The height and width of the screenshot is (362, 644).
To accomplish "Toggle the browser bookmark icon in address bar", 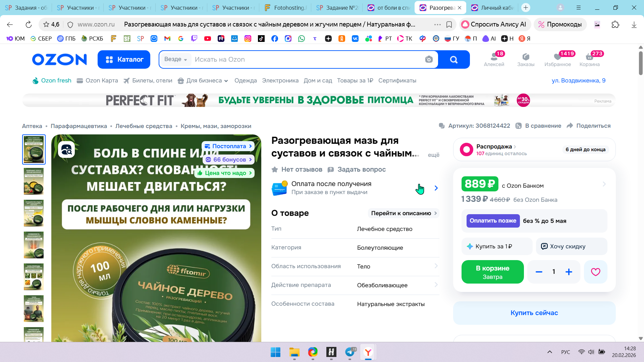I will [x=449, y=24].
